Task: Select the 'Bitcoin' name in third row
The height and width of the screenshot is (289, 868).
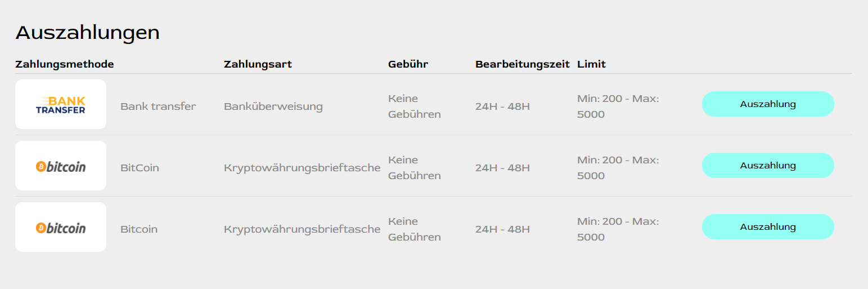Action: click(139, 229)
